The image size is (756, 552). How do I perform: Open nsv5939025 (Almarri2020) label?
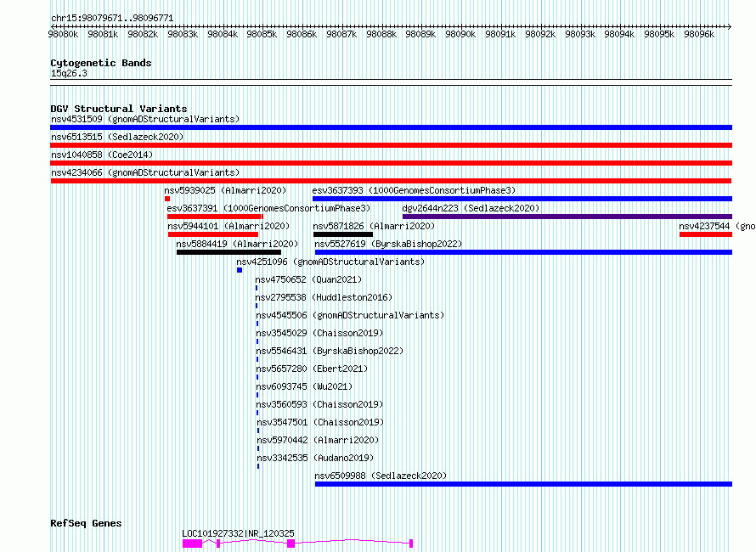pyautogui.click(x=225, y=190)
